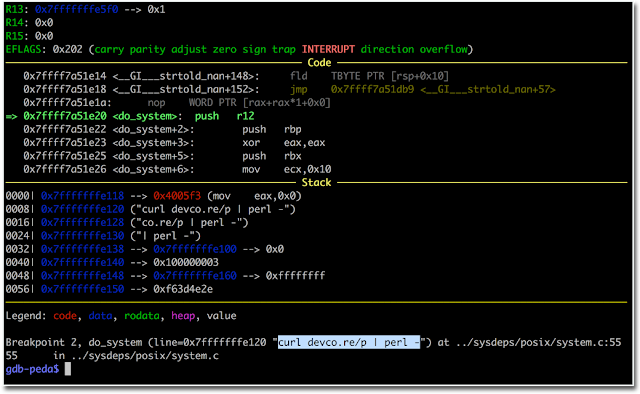The height and width of the screenshot is (394, 640).
Task: Click stack string "curl devco.re/p | perl -"
Action: coord(213,209)
